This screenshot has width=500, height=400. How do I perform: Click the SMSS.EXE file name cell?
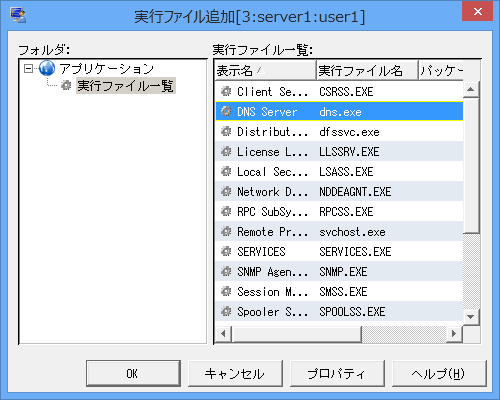(343, 291)
